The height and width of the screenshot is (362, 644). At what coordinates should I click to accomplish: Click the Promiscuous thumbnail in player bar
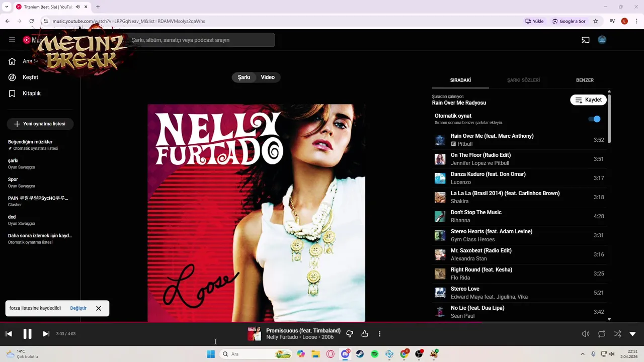pyautogui.click(x=254, y=334)
